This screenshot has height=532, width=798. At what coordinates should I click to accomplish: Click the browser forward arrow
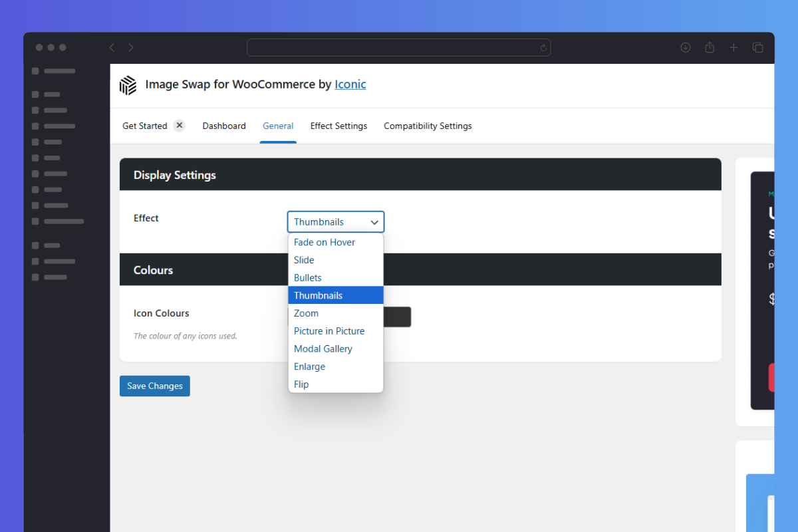pos(131,47)
